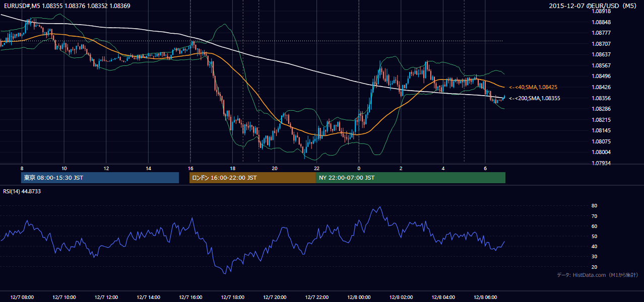Click the 40 SMA 1.08425 label

point(533,88)
